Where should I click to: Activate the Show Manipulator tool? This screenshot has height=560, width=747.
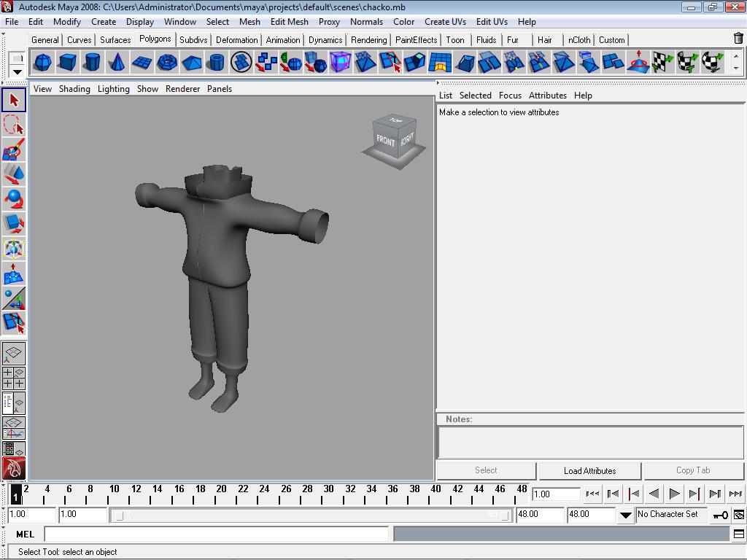(x=14, y=298)
